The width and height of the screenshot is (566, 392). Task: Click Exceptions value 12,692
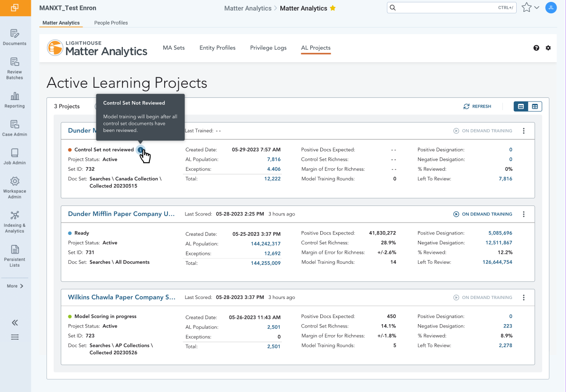click(272, 253)
